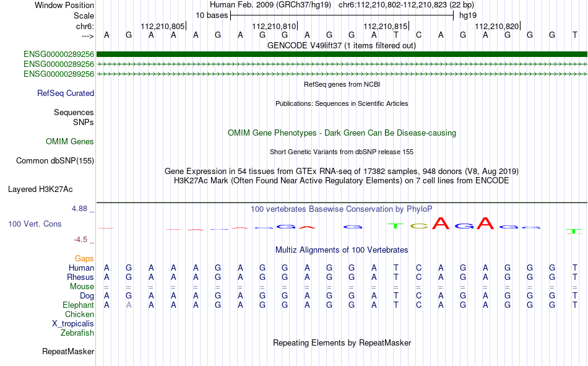Viewport: 588px width, 366px height.
Task: Open 100 vertebrates Basewise Conservation PhyloP title
Action: click(342, 209)
